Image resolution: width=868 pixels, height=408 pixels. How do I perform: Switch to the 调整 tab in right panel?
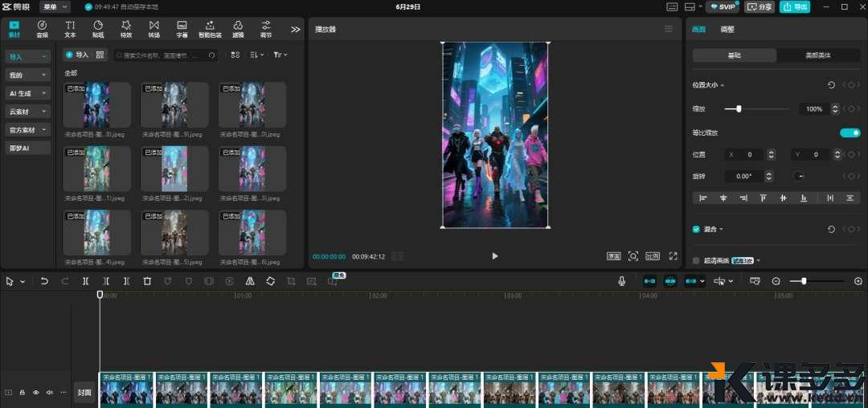pos(727,29)
